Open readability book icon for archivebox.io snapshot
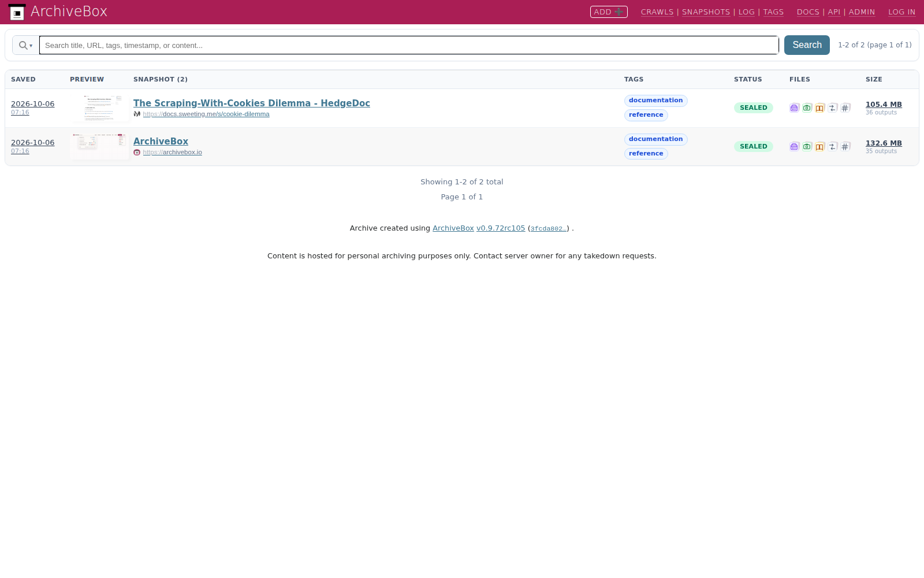924x578 pixels. (x=819, y=147)
